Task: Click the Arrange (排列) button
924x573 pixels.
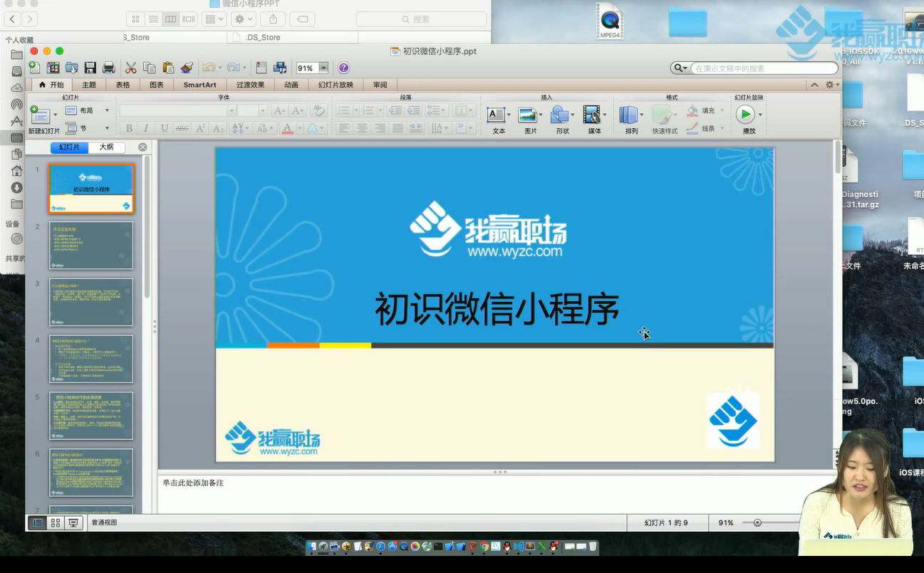Action: click(629, 115)
